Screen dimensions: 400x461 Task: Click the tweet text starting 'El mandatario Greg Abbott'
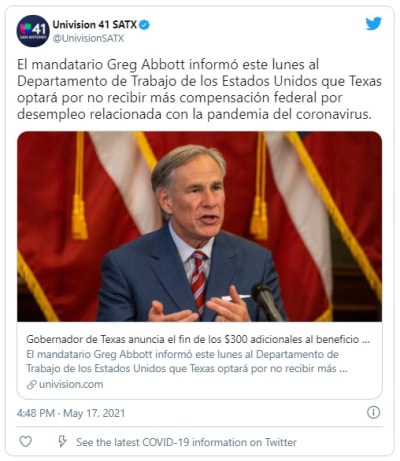[x=199, y=89]
